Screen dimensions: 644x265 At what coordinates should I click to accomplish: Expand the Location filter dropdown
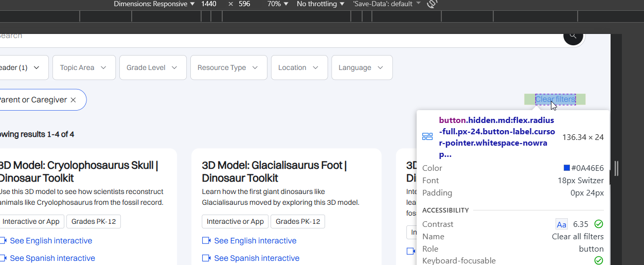point(299,67)
